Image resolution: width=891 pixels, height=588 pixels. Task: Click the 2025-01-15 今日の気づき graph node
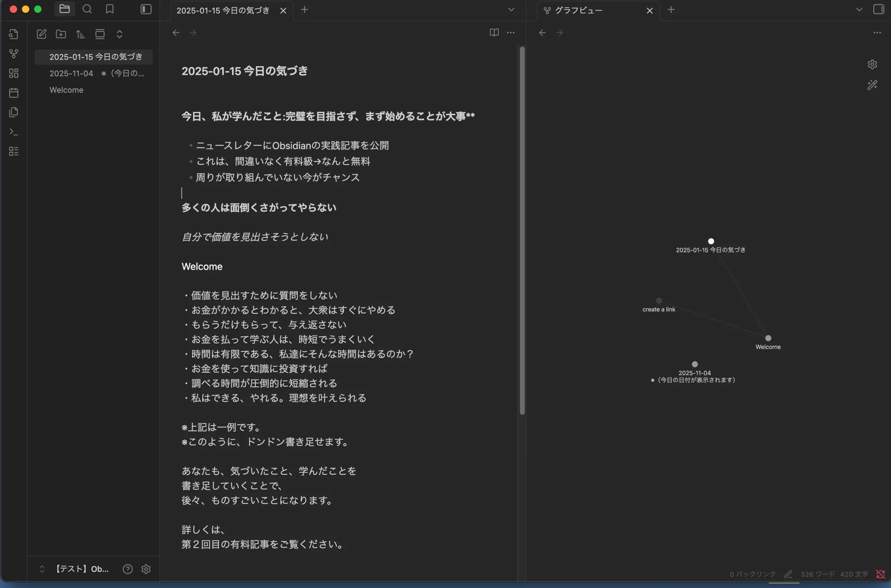tap(711, 241)
